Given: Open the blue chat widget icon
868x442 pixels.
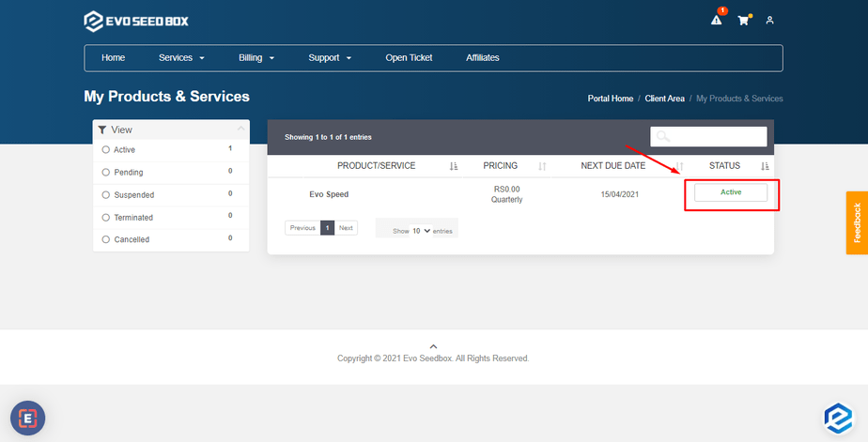Looking at the screenshot, I should click(x=839, y=419).
